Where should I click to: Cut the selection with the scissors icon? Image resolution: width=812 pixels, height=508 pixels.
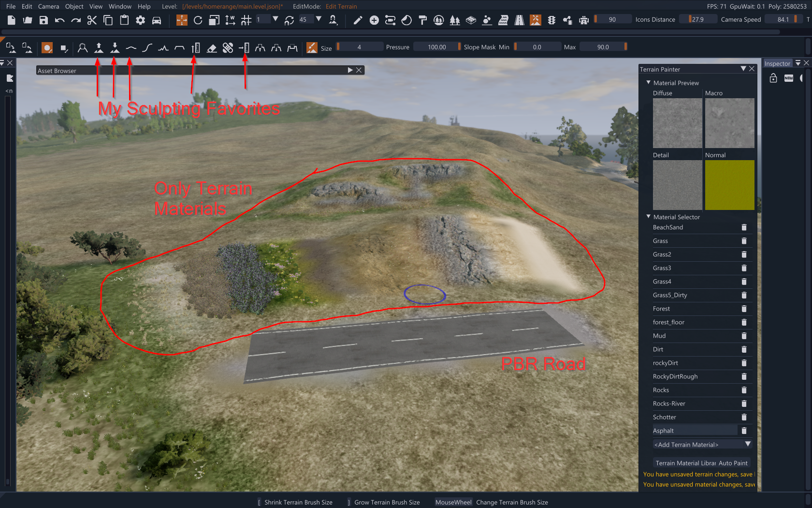pyautogui.click(x=92, y=20)
